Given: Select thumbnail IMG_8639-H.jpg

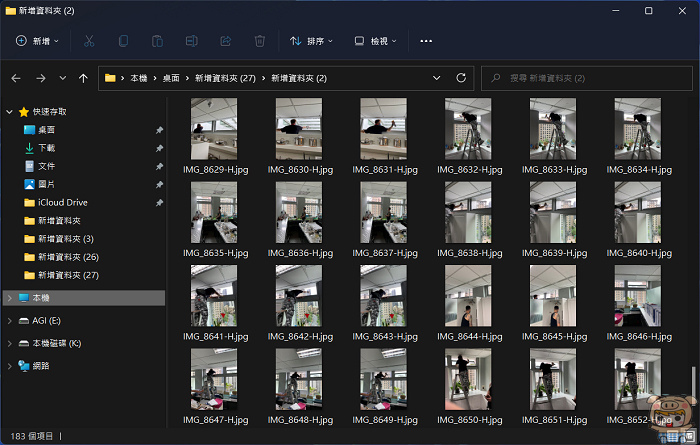Looking at the screenshot, I should click(x=553, y=212).
